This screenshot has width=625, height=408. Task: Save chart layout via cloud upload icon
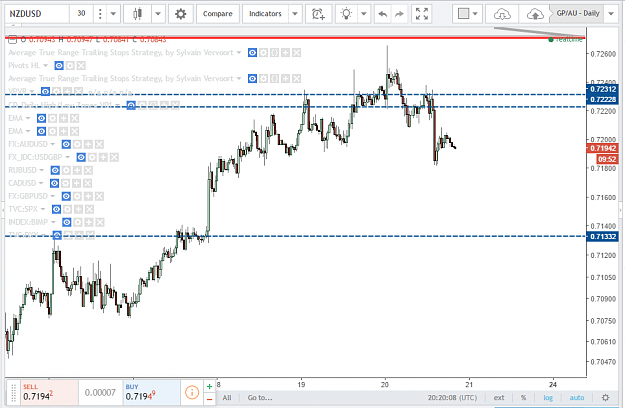click(535, 14)
